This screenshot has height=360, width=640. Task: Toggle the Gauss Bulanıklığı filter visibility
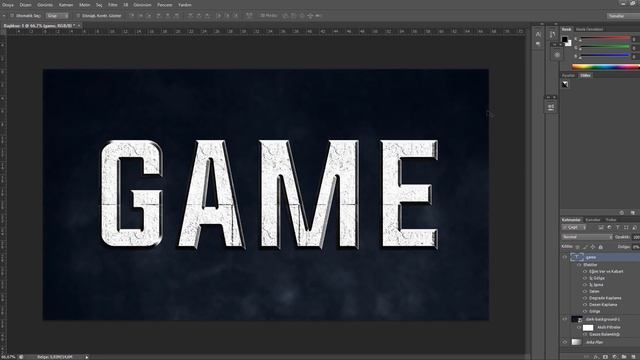pyautogui.click(x=585, y=334)
